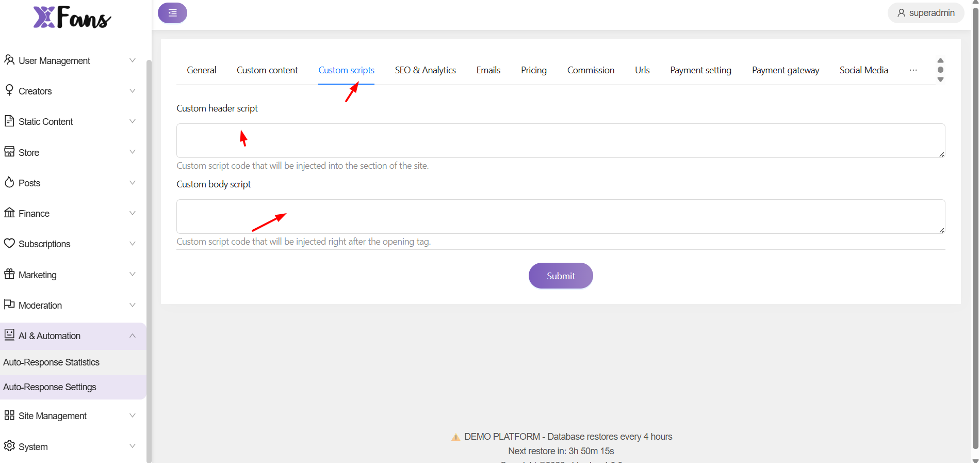Show more tabs via ellipsis
Image resolution: width=980 pixels, height=463 pixels.
click(x=913, y=70)
